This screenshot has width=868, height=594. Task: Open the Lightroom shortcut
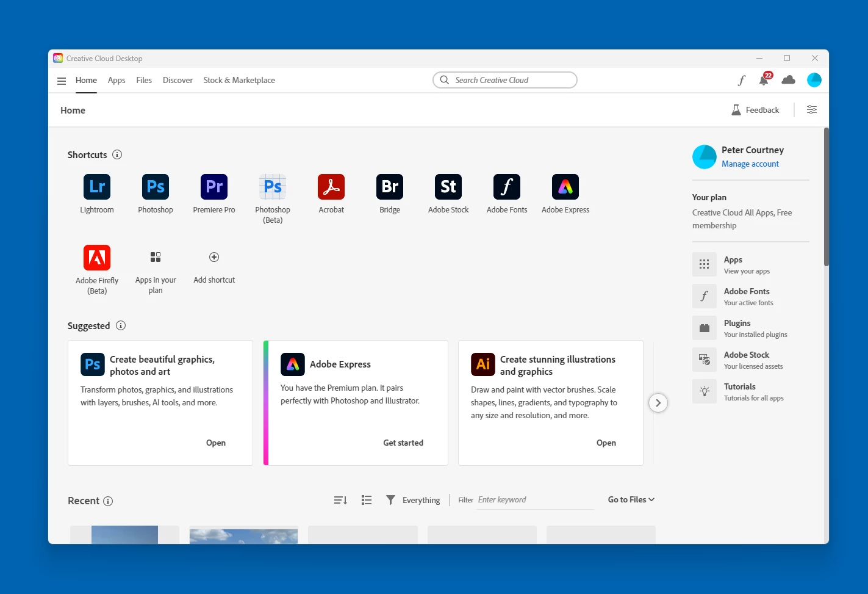(x=97, y=187)
